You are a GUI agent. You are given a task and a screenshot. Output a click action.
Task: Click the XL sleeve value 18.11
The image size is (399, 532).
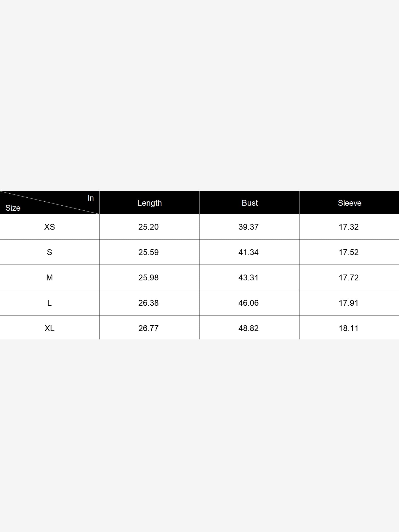(349, 328)
